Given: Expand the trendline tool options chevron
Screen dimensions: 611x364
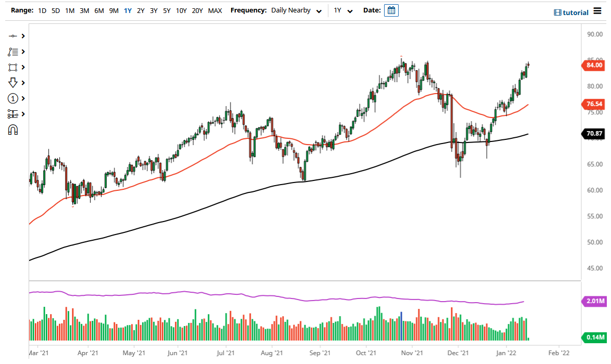Looking at the screenshot, I should [x=23, y=36].
